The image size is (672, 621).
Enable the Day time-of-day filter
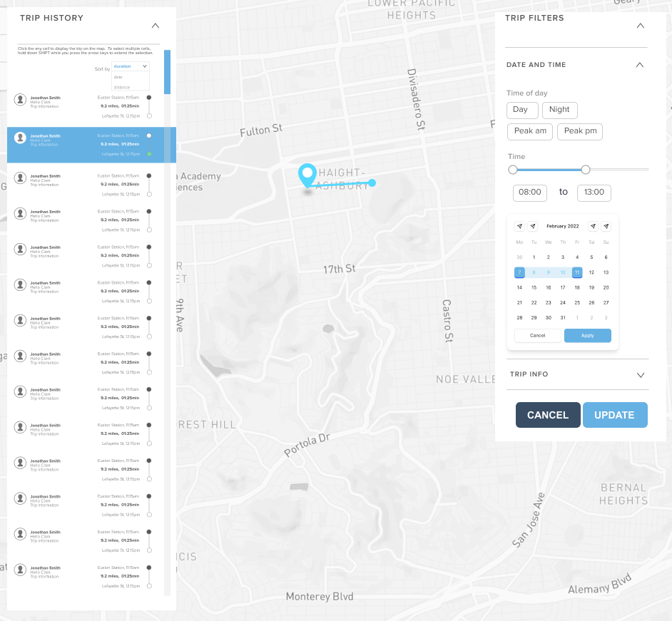(x=521, y=110)
